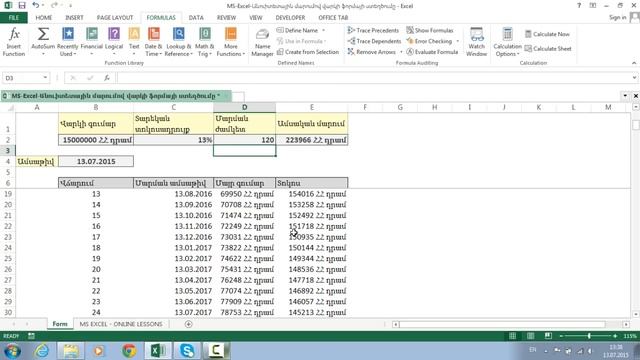
Task: Click the Undo icon
Action: coord(36,6)
